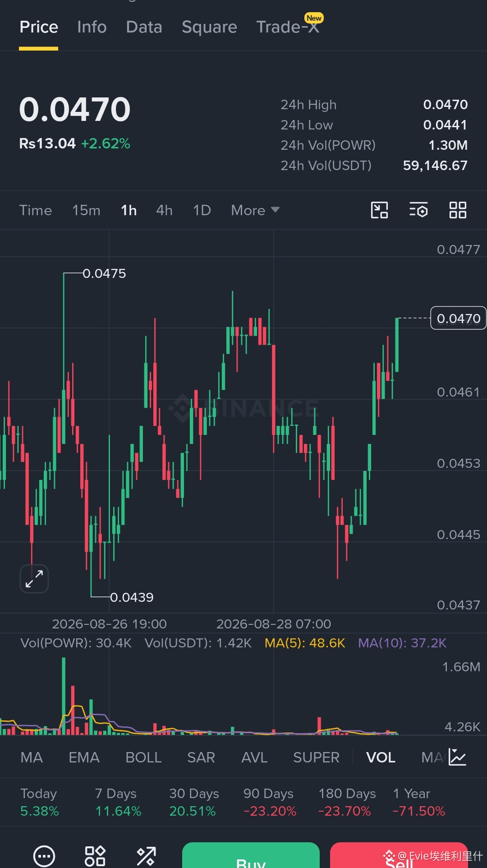This screenshot has width=487, height=868.
Task: Tap the 24h Vol(POWR) value 1.30M
Action: point(448,145)
